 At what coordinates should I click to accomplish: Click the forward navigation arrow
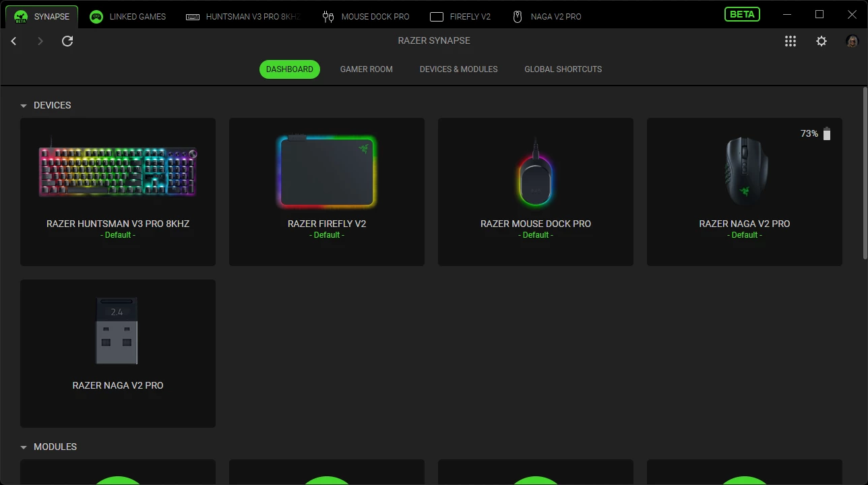40,41
